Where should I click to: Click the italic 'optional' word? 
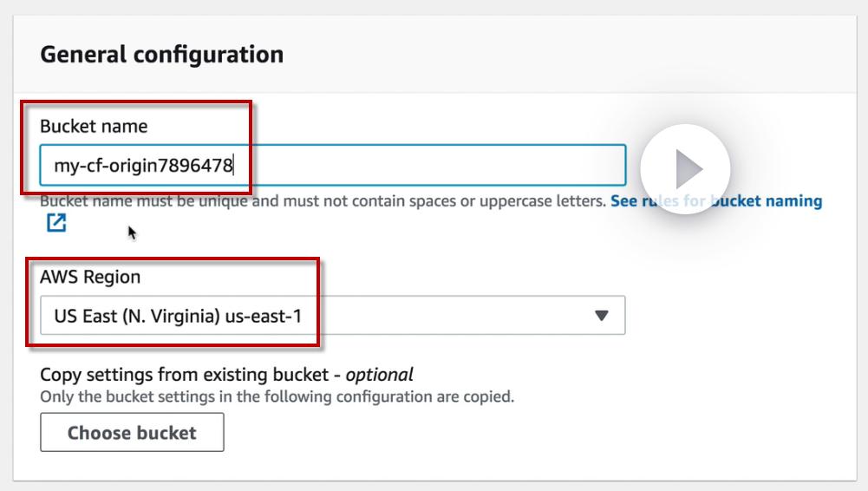(x=380, y=376)
